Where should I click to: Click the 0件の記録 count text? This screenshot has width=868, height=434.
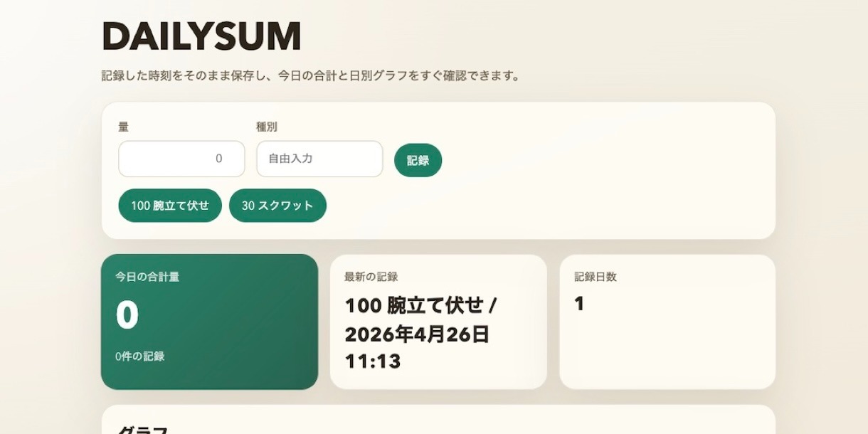tap(140, 356)
